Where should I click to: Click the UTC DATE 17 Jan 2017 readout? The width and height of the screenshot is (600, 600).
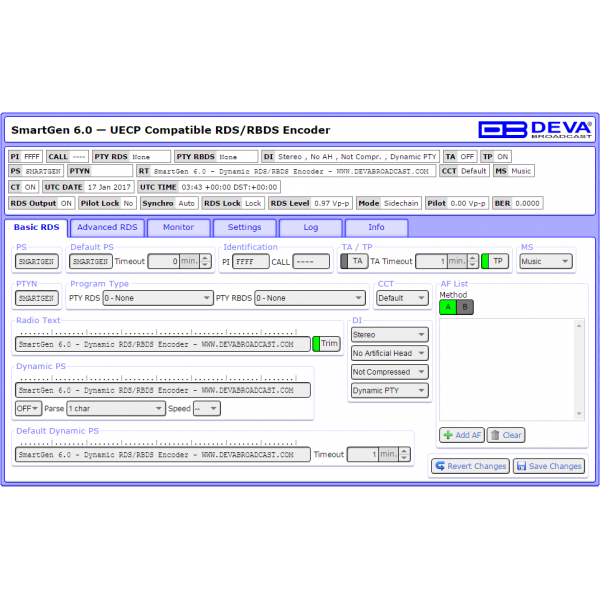pos(88,187)
